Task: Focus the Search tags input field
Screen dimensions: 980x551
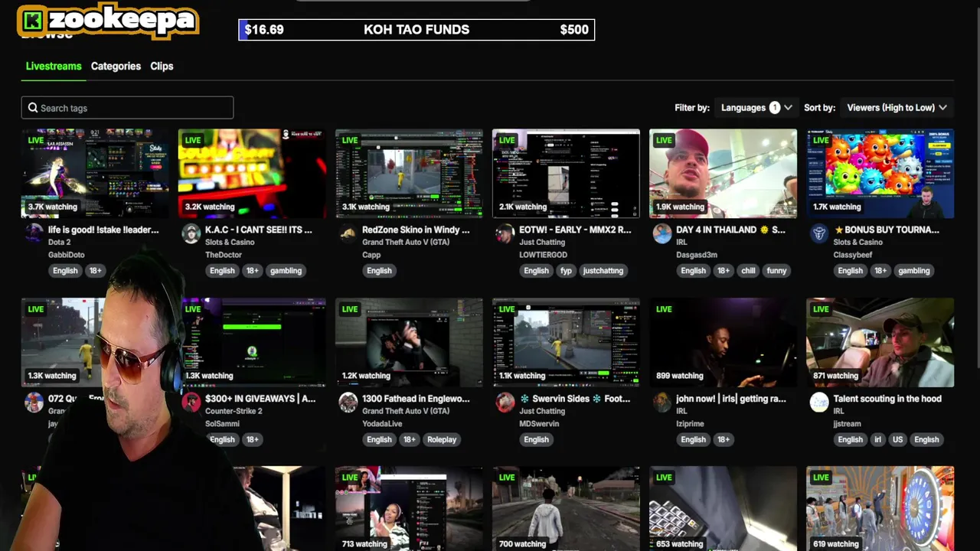Action: click(127, 108)
